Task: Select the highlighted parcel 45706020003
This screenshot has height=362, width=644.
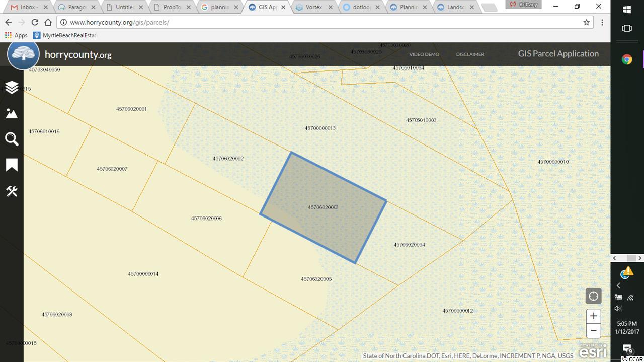Action: tap(323, 207)
